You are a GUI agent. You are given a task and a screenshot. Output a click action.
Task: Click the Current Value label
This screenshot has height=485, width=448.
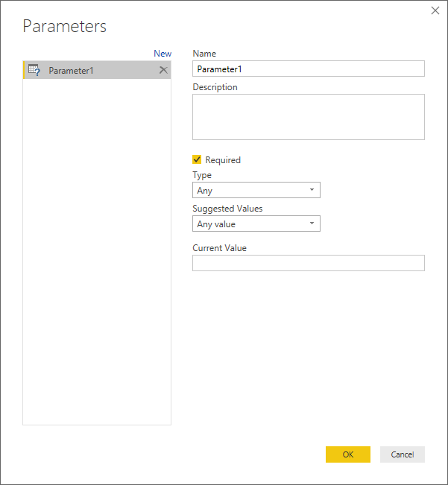pos(219,248)
